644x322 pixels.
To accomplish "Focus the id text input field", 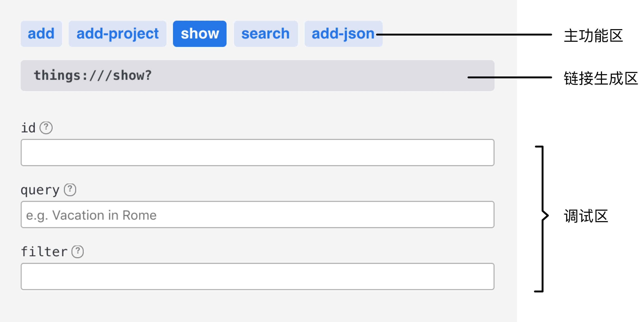I will click(257, 153).
